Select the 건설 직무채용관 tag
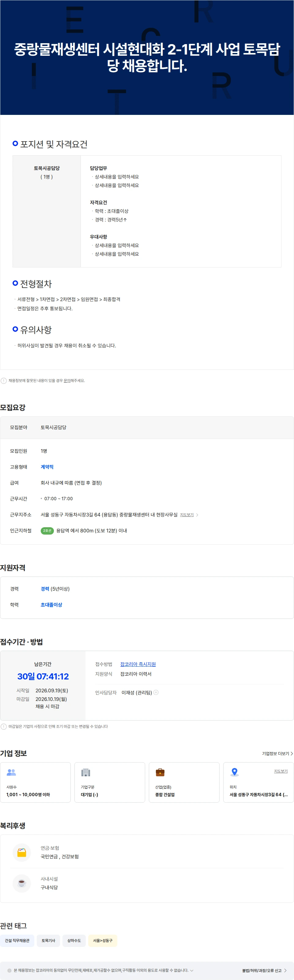Image resolution: width=294 pixels, height=980 pixels. (x=17, y=940)
